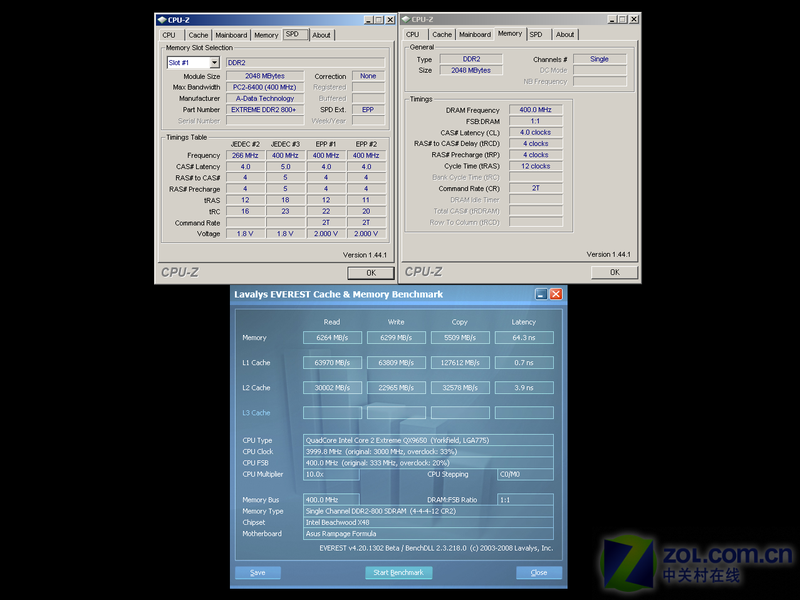Screen dimensions: 800x600
Task: Click CPU Multiplier value 10.0x
Action: click(331, 474)
